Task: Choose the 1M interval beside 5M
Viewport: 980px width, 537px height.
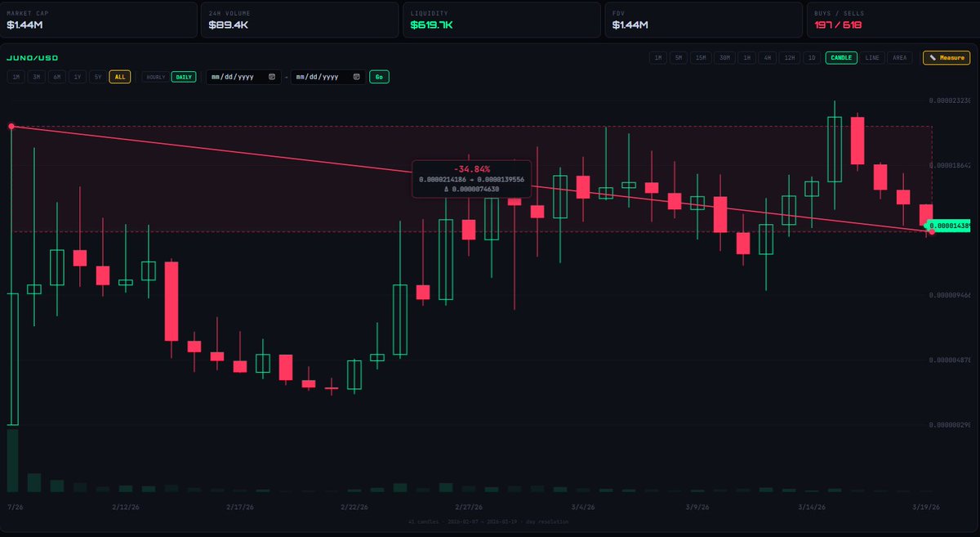Action: click(657, 58)
